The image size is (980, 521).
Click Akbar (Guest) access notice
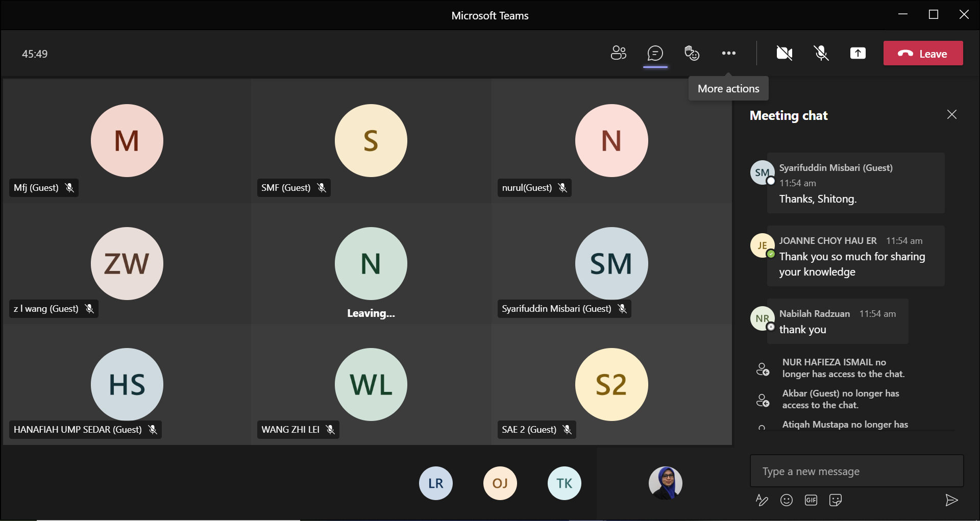841,399
